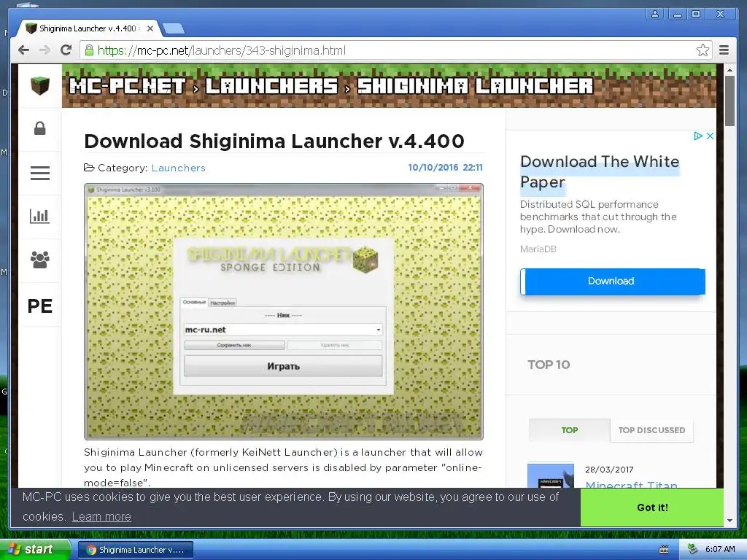747x560 pixels.
Task: Select the Shiginima Launcher taskbar button
Action: (135, 550)
